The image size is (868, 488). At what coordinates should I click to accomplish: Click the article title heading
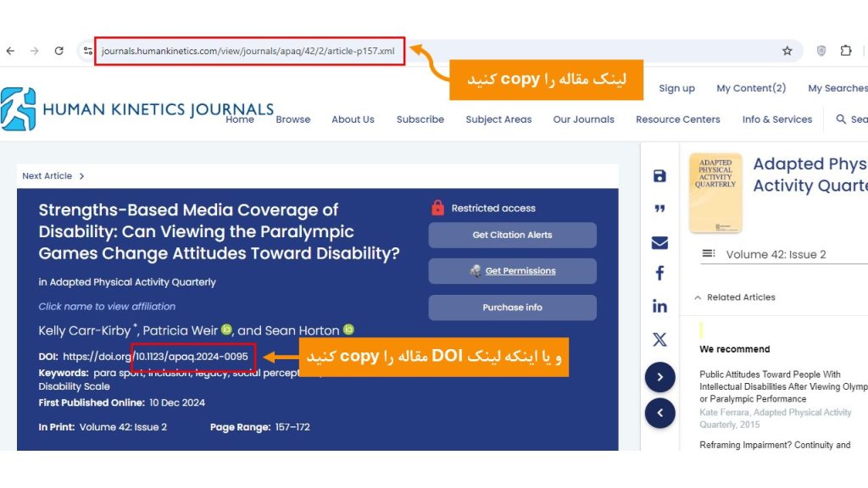click(x=219, y=232)
